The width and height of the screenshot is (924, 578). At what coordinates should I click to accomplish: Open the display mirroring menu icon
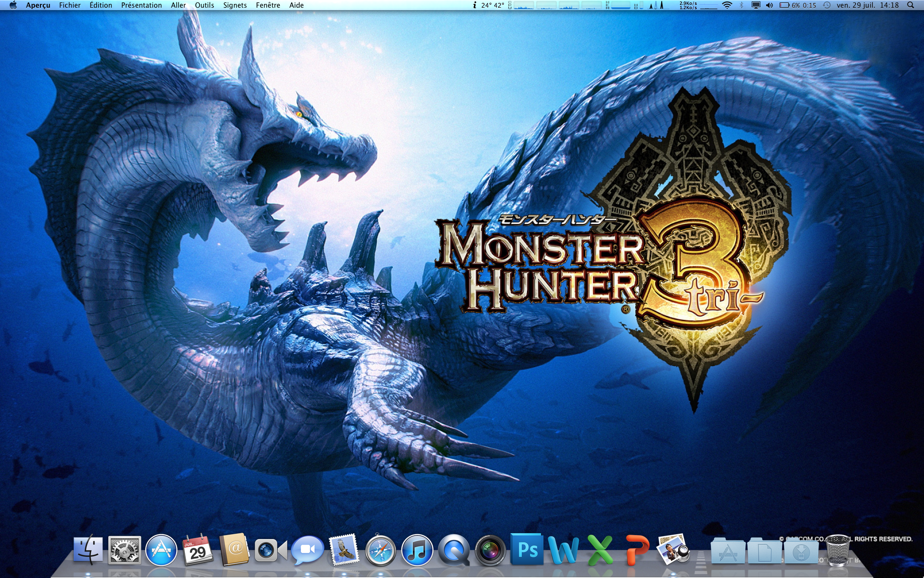pos(756,5)
